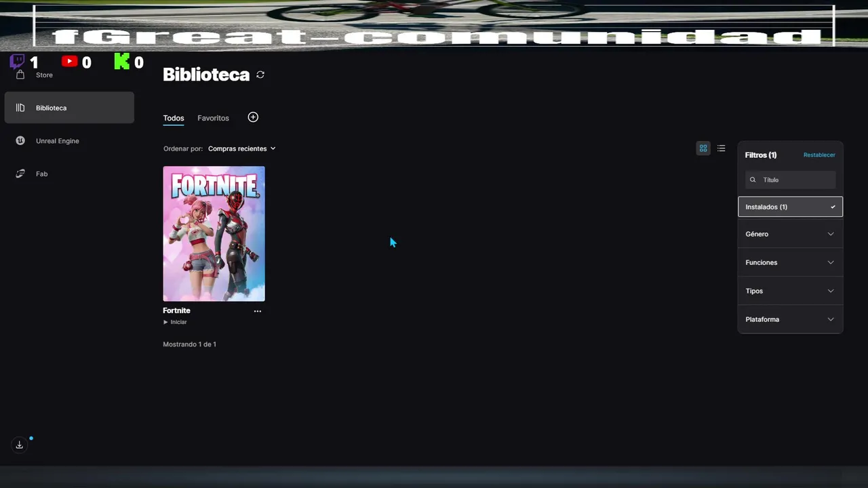Click the Fab logo icon
The image size is (868, 488).
pyautogui.click(x=20, y=174)
